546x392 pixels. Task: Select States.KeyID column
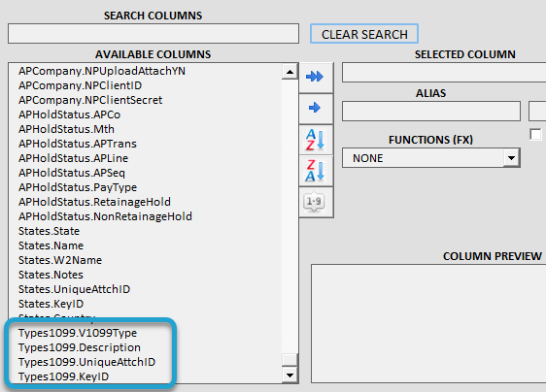tap(51, 304)
